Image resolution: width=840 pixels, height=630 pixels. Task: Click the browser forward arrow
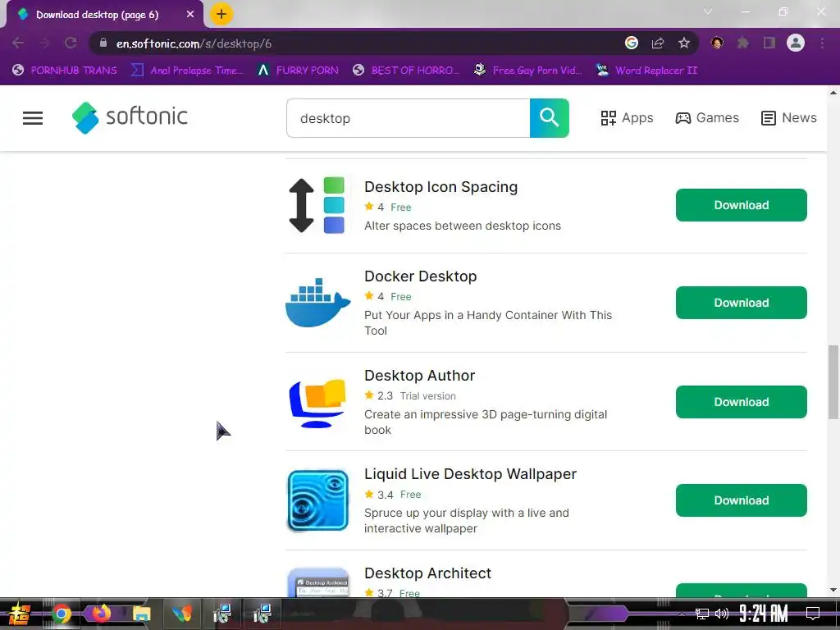point(44,43)
